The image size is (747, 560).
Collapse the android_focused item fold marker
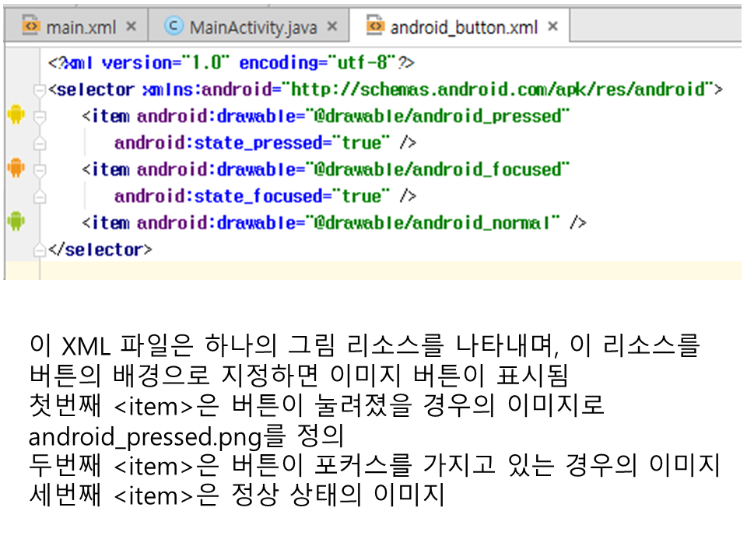[x=40, y=170]
